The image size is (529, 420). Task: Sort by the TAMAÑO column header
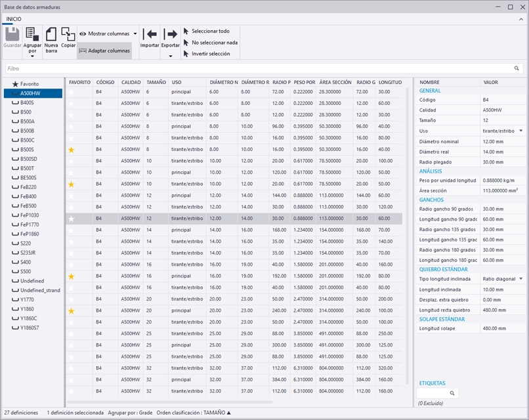click(x=156, y=82)
